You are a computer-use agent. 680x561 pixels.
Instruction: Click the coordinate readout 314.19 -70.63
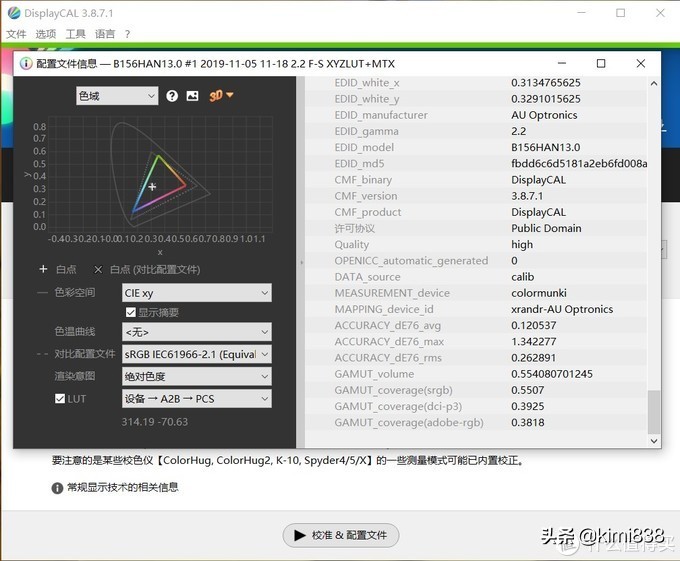155,422
